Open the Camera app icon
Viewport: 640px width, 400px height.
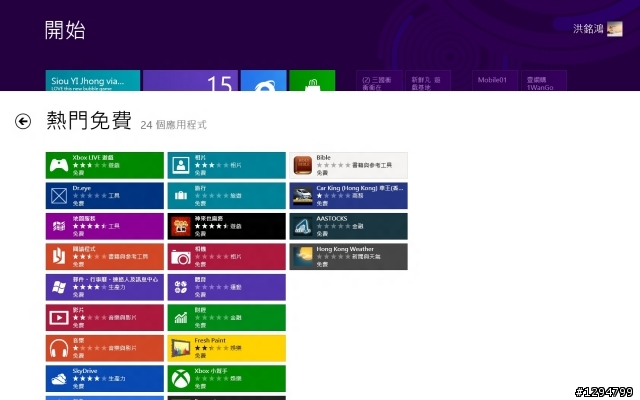(x=181, y=257)
